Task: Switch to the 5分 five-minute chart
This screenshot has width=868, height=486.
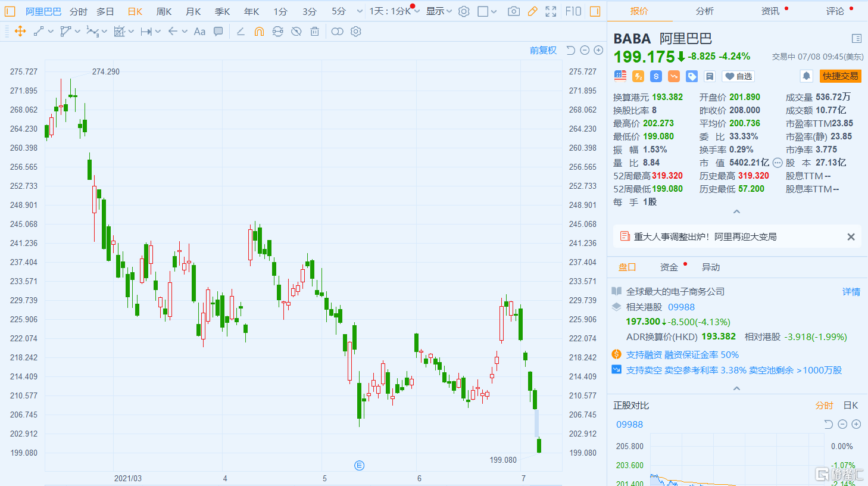Action: (x=339, y=11)
